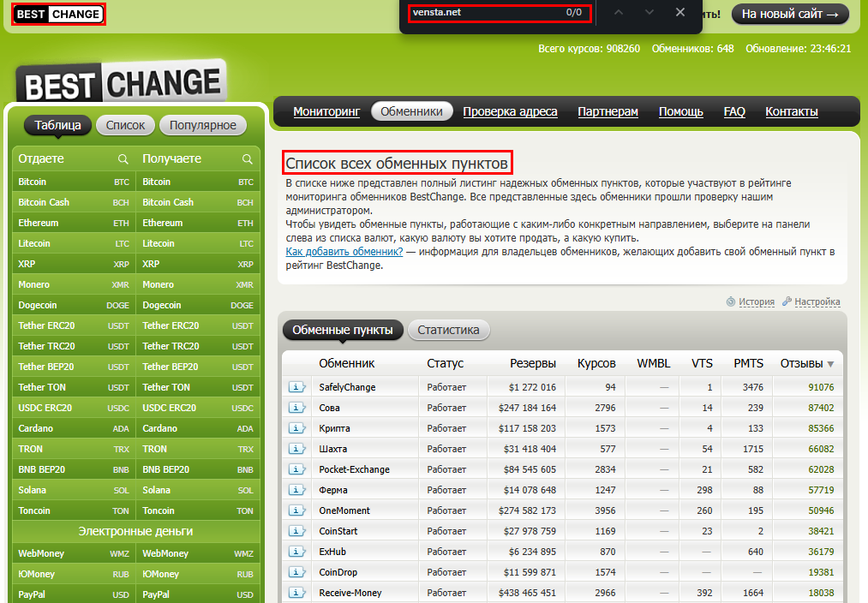The image size is (868, 603).
Task: Go to the next find result arrow
Action: click(x=650, y=13)
